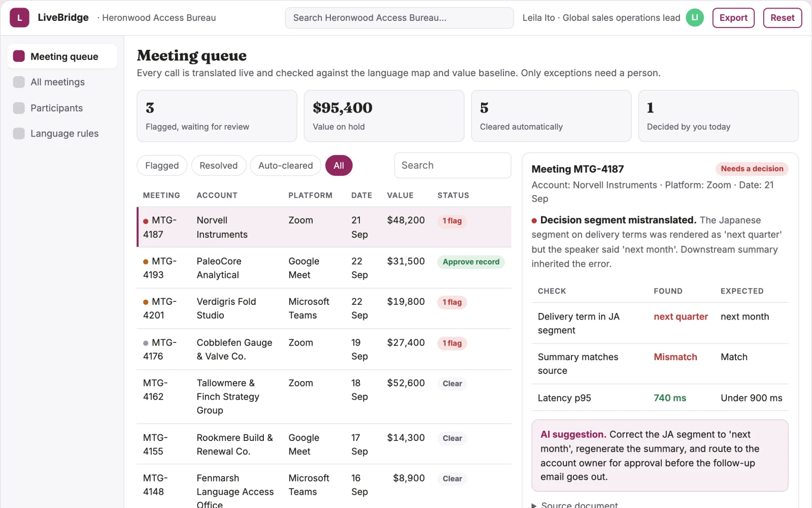
Task: Select the MTG-4187 Norvell Instruments row
Action: 324,227
